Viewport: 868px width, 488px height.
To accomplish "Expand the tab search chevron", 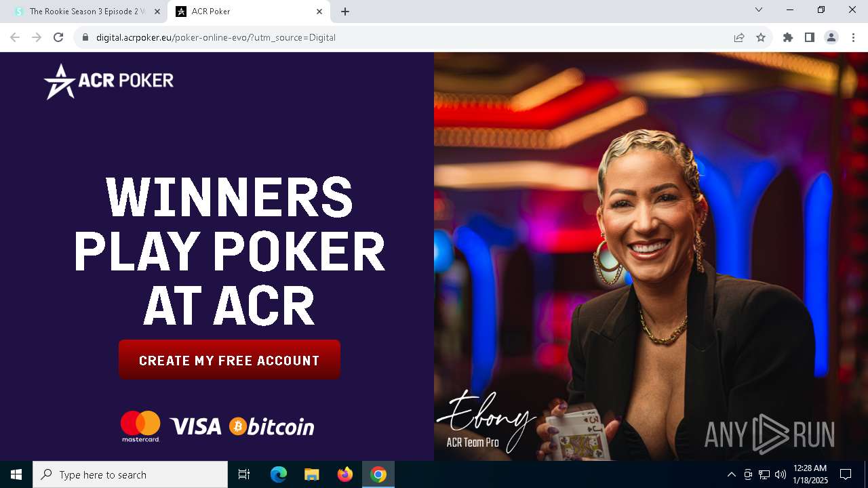I will coord(759,10).
